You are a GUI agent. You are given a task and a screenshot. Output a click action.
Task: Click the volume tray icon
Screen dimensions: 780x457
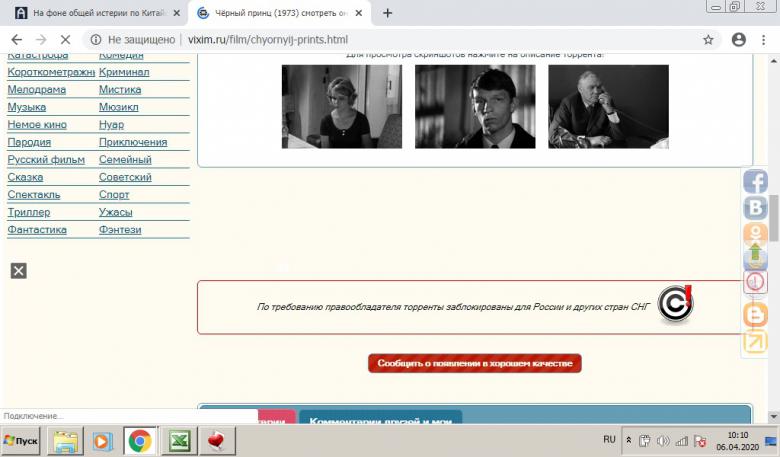click(x=663, y=441)
